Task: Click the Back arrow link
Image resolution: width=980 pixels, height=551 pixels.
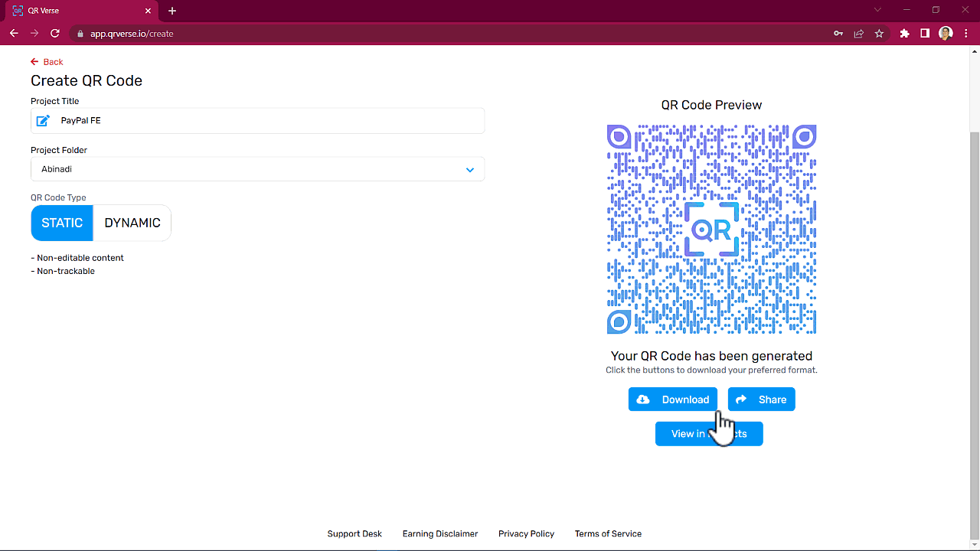Action: point(47,62)
